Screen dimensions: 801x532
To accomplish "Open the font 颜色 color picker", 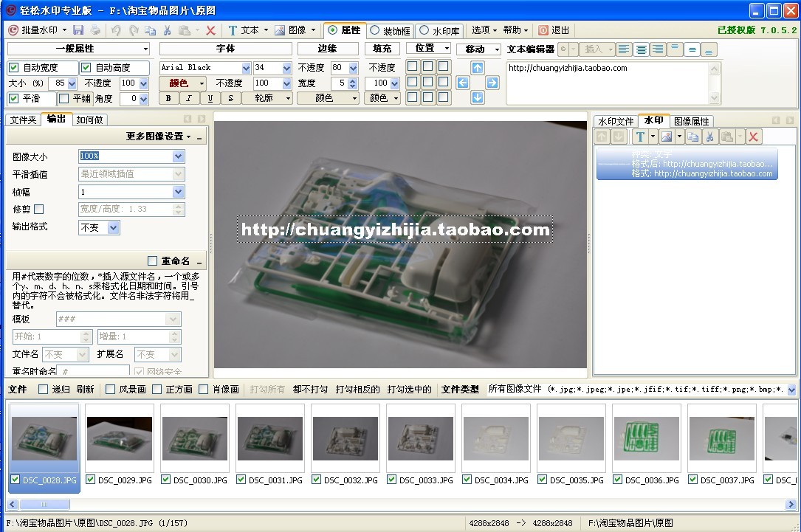I will 182,83.
